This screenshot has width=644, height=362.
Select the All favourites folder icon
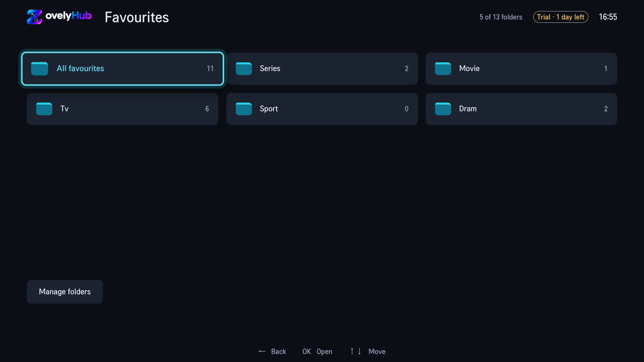tap(40, 69)
